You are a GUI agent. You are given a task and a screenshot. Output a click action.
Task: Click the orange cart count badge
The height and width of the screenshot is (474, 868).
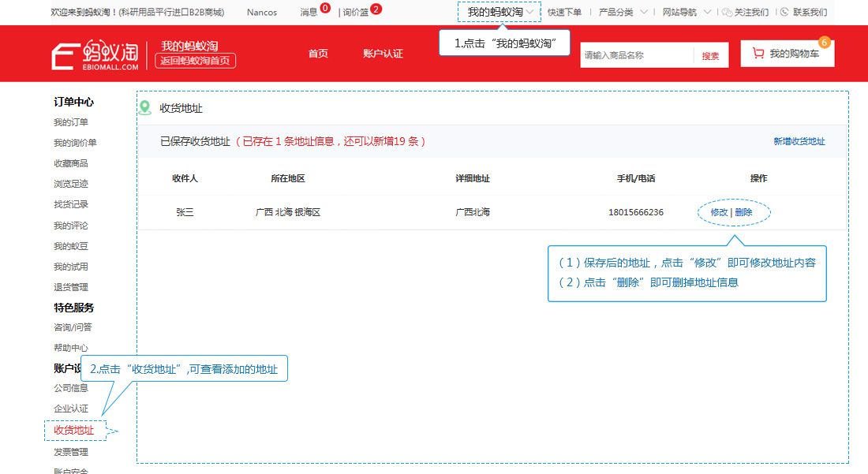click(x=825, y=42)
